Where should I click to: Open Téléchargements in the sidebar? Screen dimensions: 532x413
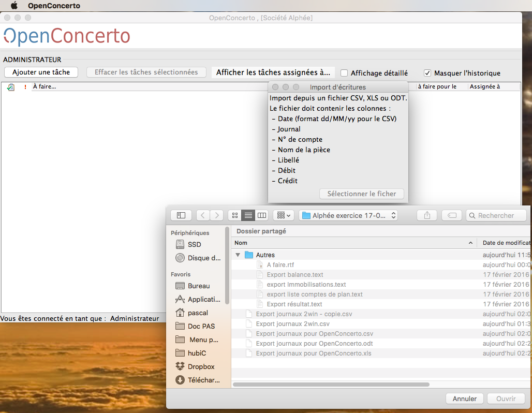click(198, 380)
